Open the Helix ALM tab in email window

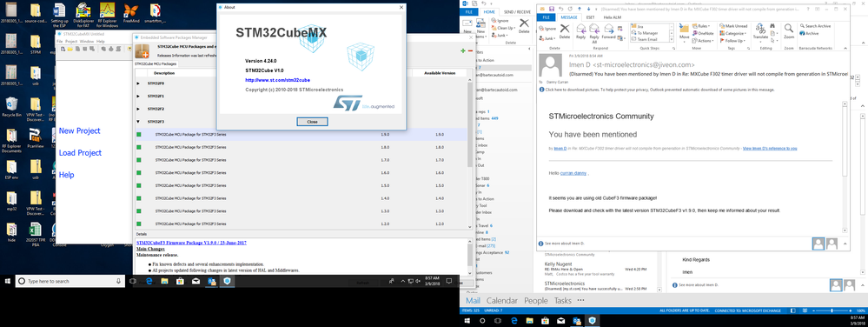tap(612, 17)
